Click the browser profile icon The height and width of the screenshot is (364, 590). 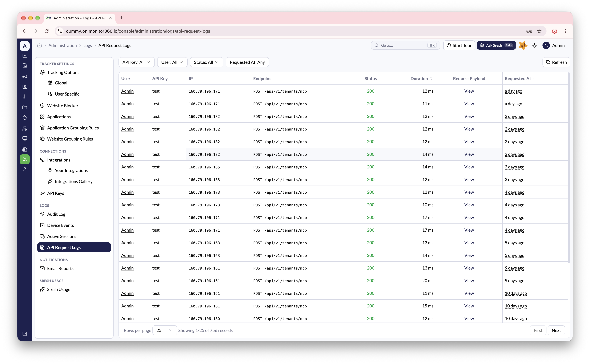click(555, 31)
